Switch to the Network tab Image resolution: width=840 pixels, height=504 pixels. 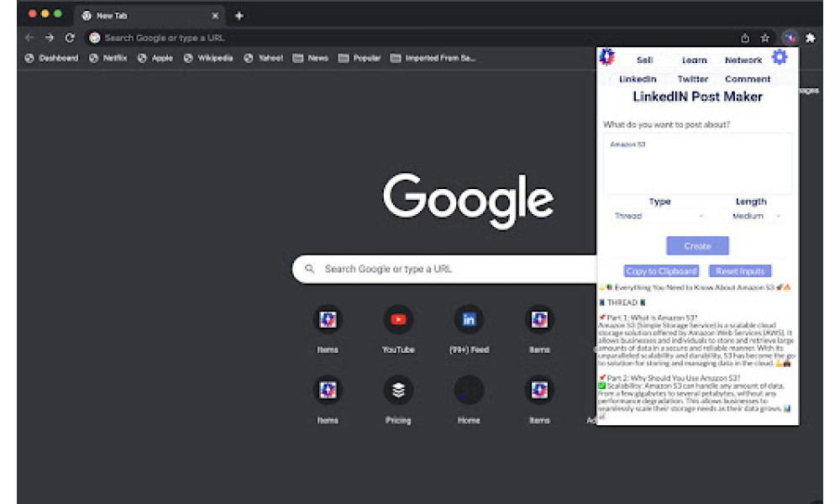(743, 60)
